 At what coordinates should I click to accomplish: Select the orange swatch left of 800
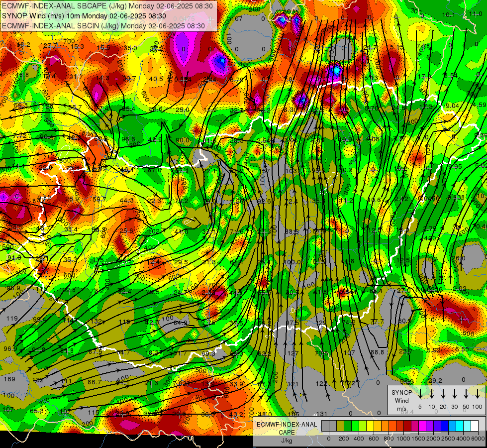click(385, 426)
